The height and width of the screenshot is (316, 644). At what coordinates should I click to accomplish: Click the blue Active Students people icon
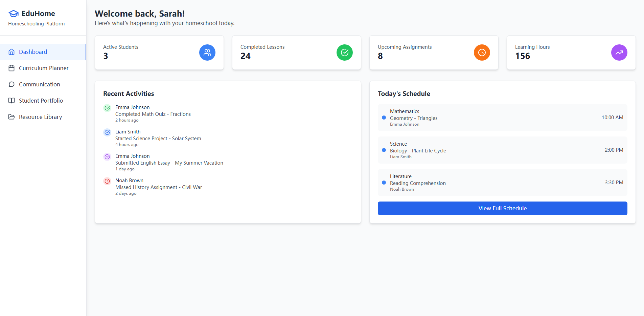pyautogui.click(x=207, y=52)
